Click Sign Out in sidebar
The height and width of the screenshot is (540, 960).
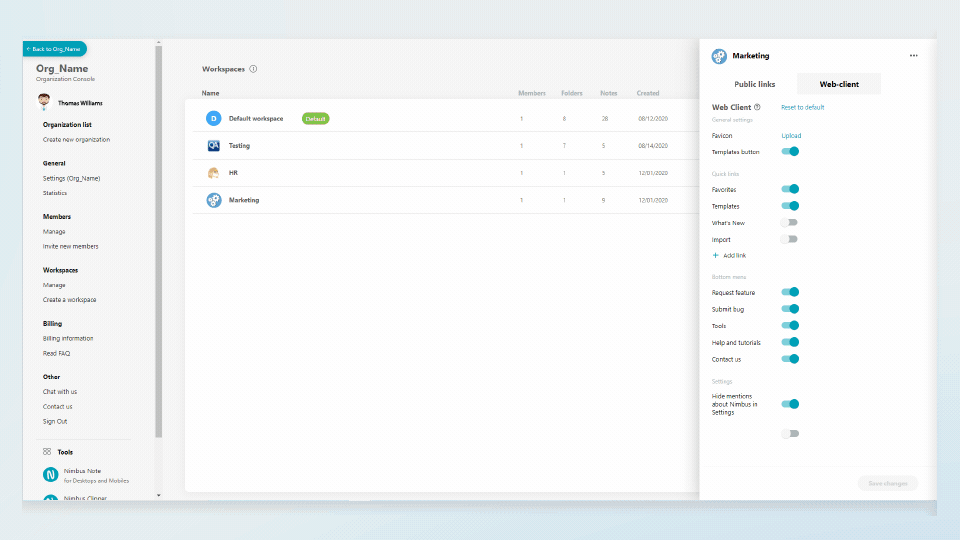55,421
